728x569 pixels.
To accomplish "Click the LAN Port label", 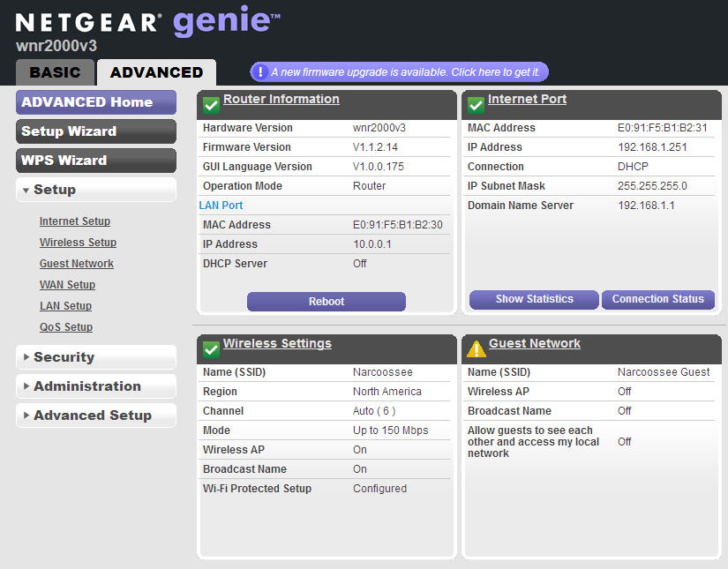I will coord(221,206).
